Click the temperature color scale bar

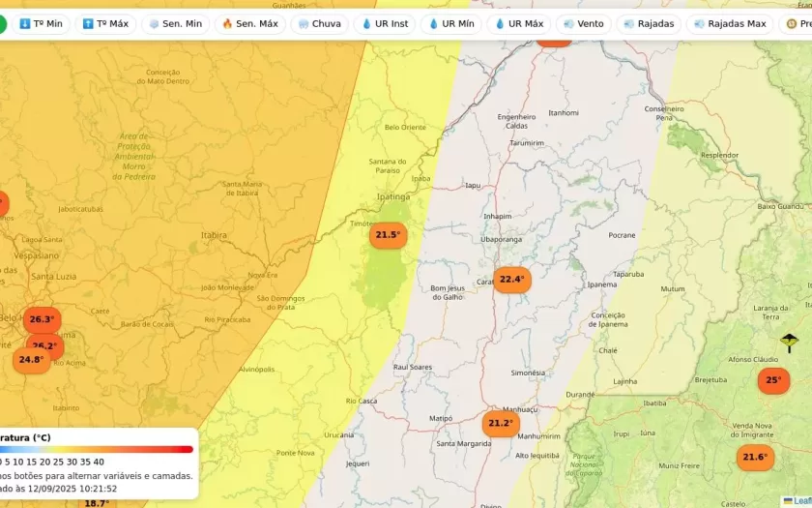97,449
